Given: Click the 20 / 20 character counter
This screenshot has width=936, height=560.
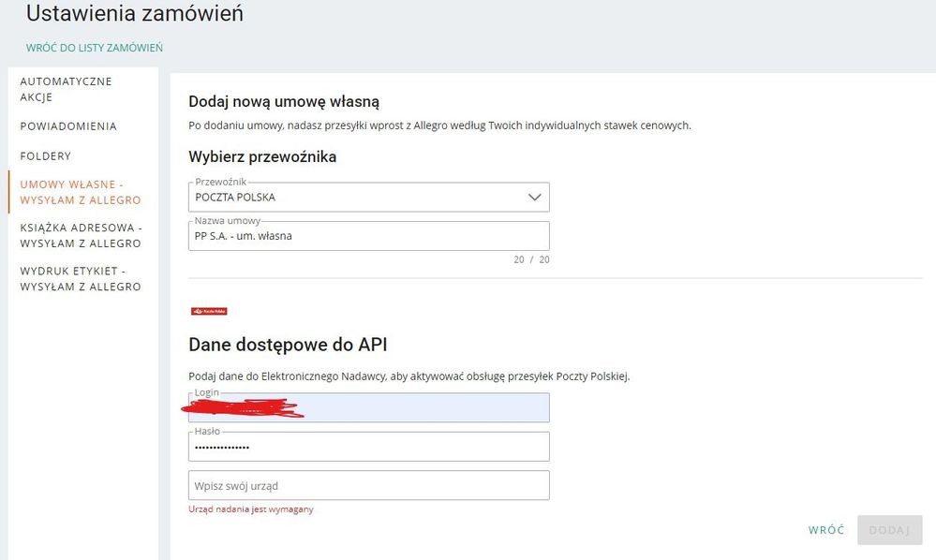Looking at the screenshot, I should (x=531, y=259).
